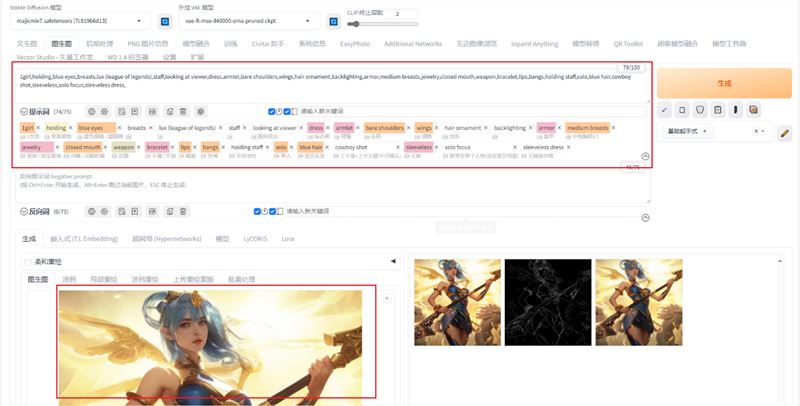Switch to the Lora tab
The image size is (800, 406).
[x=288, y=239]
